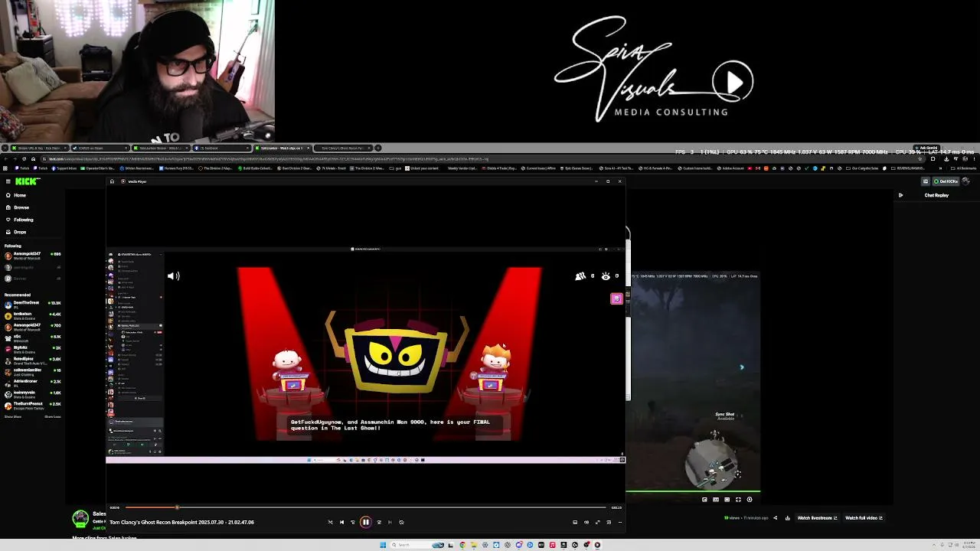Viewport: 980px width, 551px height.
Task: Collapse the Chat Replay panel
Action: [900, 195]
